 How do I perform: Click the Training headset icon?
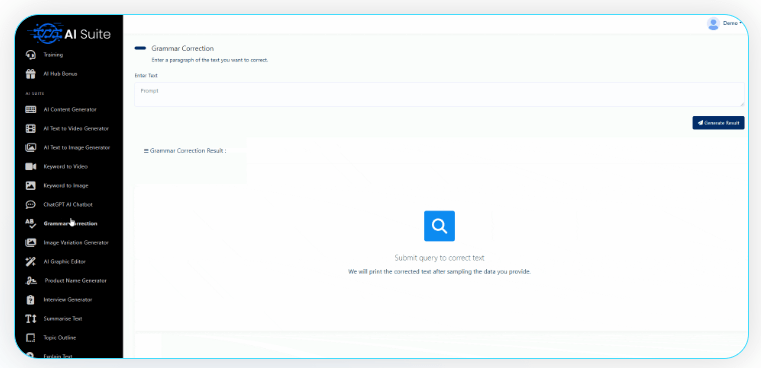pyautogui.click(x=31, y=55)
